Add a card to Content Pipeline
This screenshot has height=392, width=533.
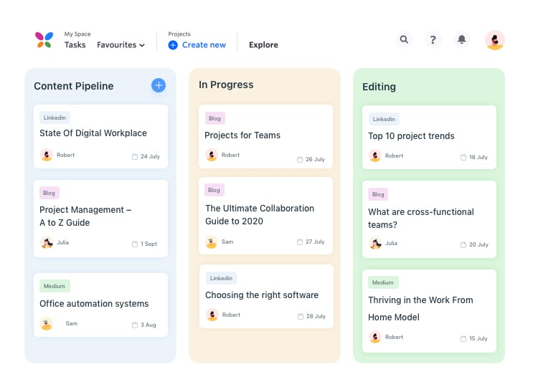pos(159,85)
